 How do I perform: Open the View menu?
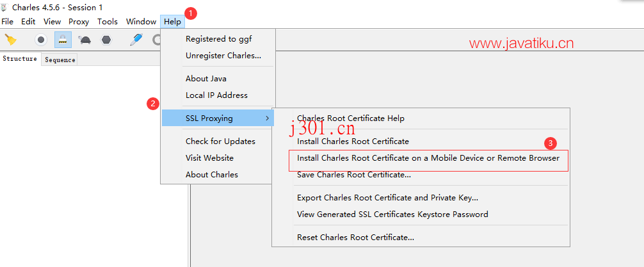52,22
